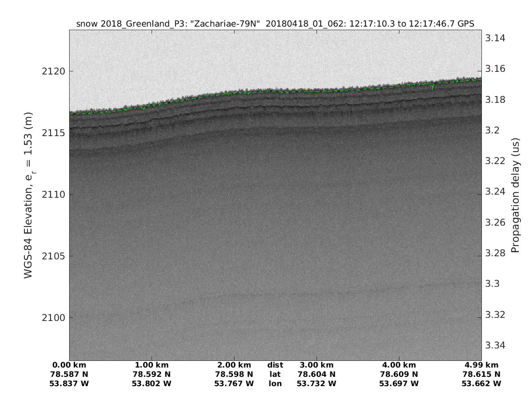The image size is (532, 399).
Task: Click the 'lon' axis legend word
Action: click(275, 384)
